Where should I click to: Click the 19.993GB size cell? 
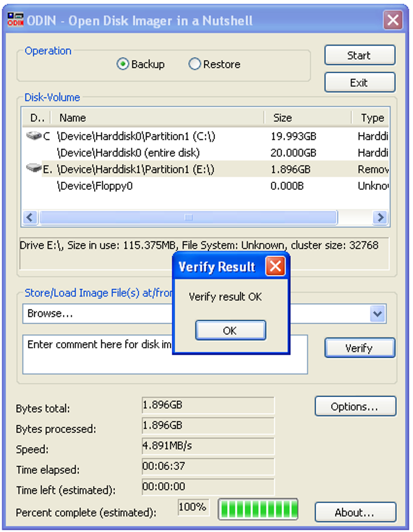pos(293,136)
